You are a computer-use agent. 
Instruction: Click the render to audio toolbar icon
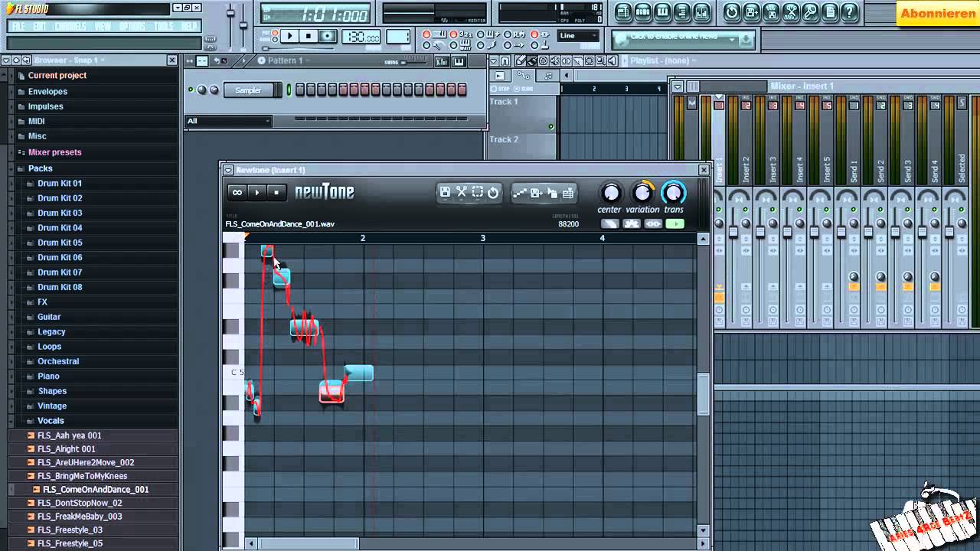[772, 11]
